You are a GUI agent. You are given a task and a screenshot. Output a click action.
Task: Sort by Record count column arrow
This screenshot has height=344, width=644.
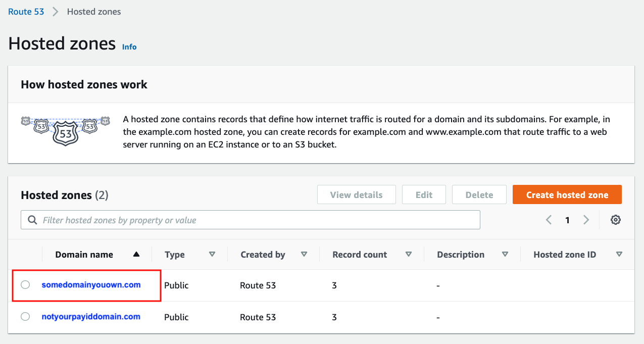pyautogui.click(x=409, y=255)
